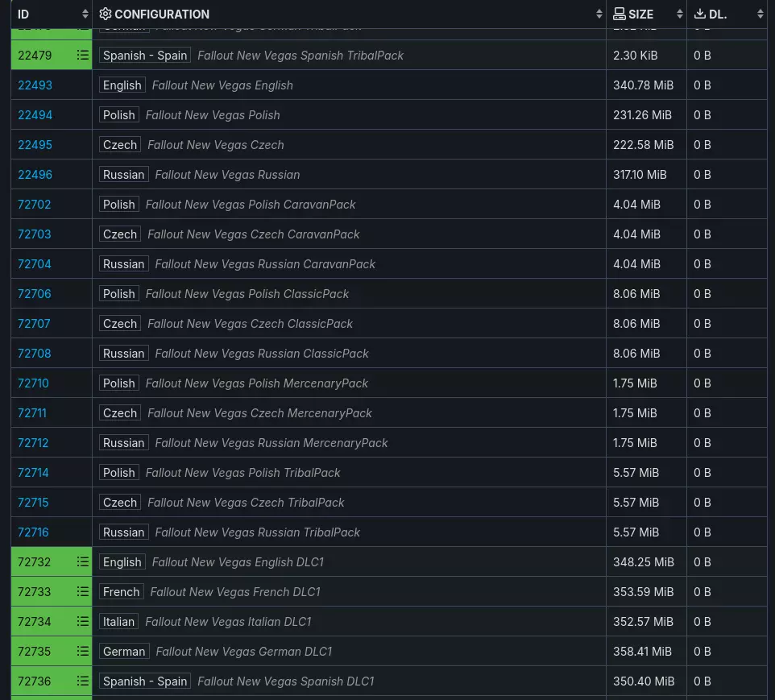Viewport: 775px width, 700px height.
Task: Click the 2.30 KiB size cell
Action: point(646,55)
